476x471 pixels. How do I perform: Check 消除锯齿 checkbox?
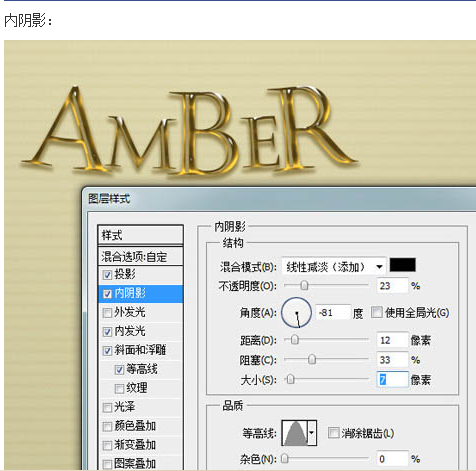[333, 433]
